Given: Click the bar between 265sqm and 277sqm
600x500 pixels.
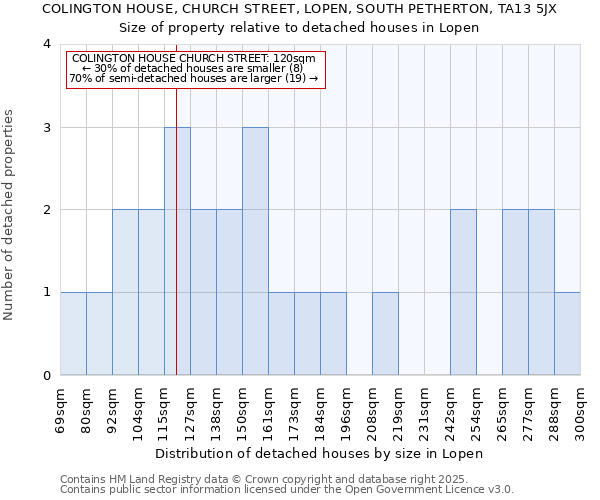Looking at the screenshot, I should 515,292.
